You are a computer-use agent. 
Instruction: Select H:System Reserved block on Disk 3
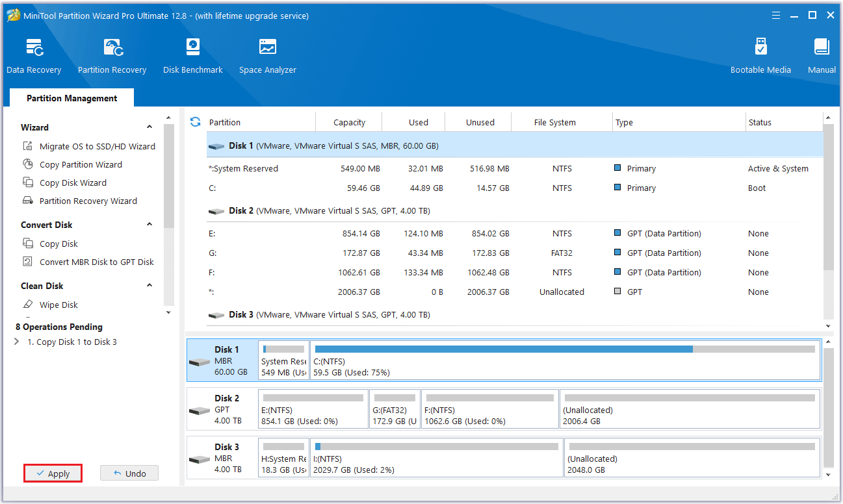click(283, 457)
